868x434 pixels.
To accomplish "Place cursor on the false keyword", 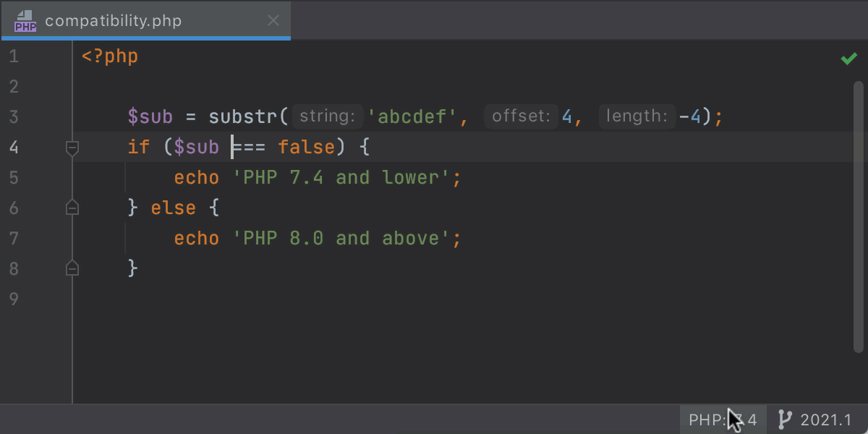I will [306, 148].
